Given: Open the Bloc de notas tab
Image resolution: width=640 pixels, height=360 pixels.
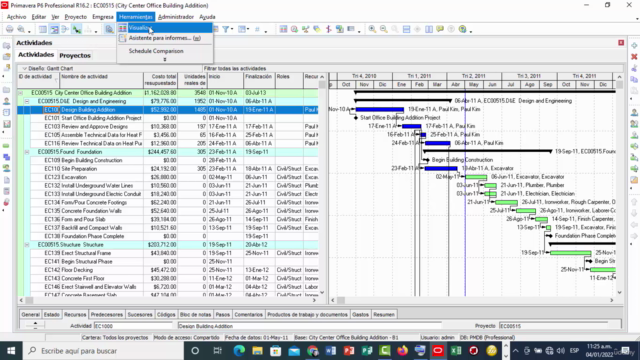Looking at the screenshot, I should [195, 315].
